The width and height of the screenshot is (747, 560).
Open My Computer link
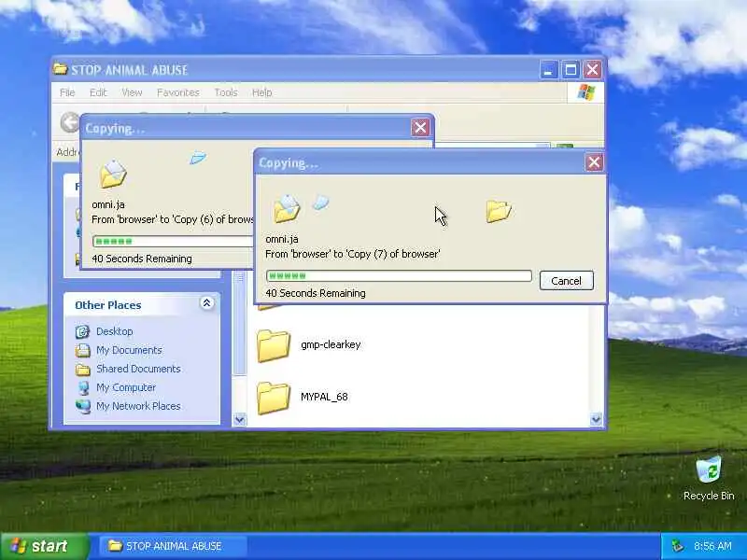(x=126, y=387)
